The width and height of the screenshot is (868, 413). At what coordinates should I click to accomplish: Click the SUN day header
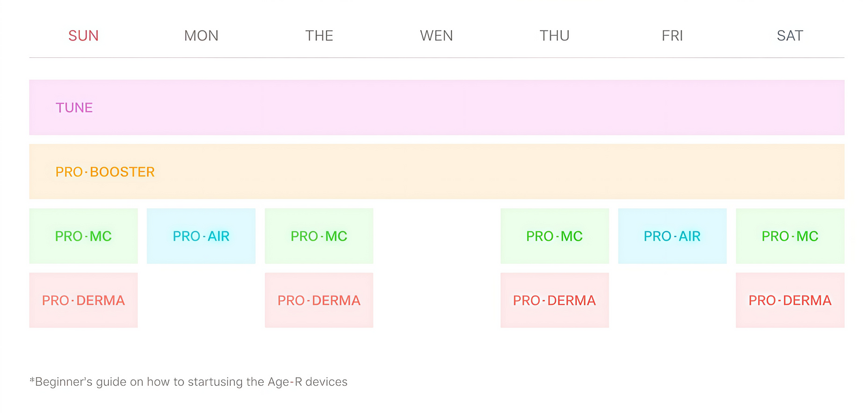tap(83, 36)
